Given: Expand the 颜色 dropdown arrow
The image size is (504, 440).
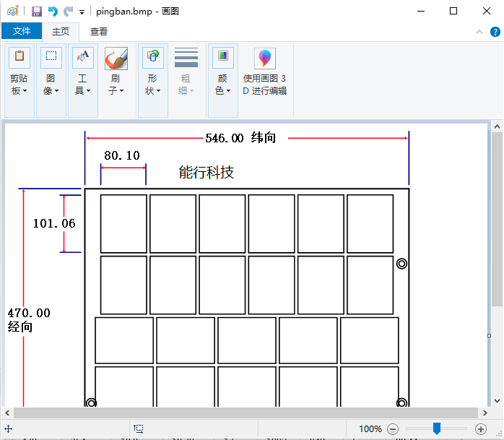Looking at the screenshot, I should 229,91.
